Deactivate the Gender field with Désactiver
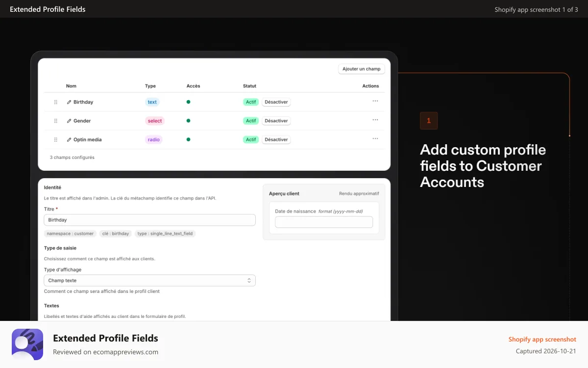Viewport: 588px width, 368px height. point(276,121)
